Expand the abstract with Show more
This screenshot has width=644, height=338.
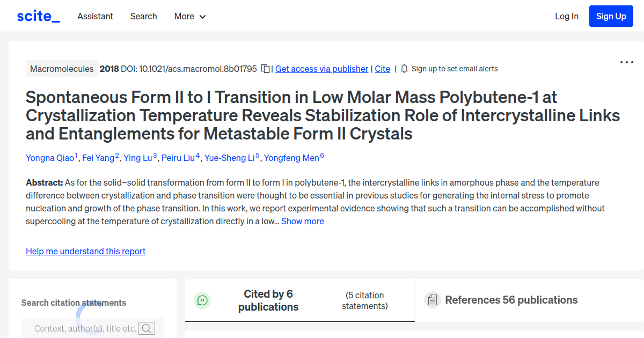pyautogui.click(x=302, y=221)
